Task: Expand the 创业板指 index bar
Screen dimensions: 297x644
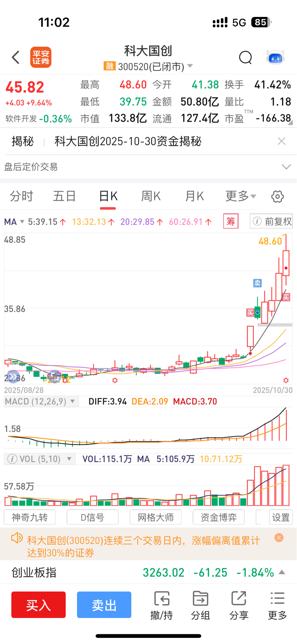Action: pos(282,572)
